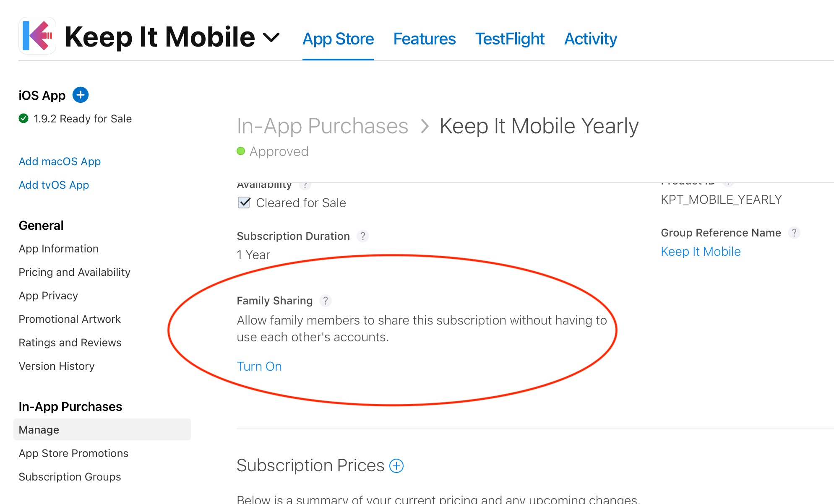Click the Subscription Duration help icon

[363, 236]
